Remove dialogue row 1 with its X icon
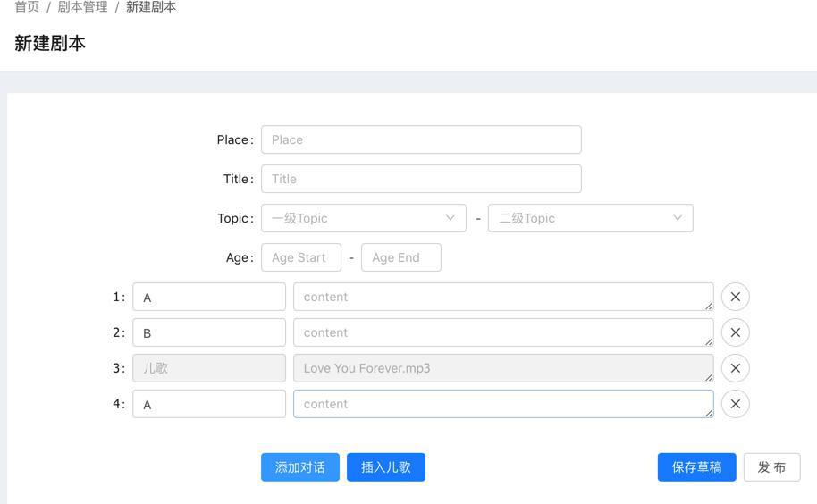This screenshot has width=817, height=504. tap(735, 297)
